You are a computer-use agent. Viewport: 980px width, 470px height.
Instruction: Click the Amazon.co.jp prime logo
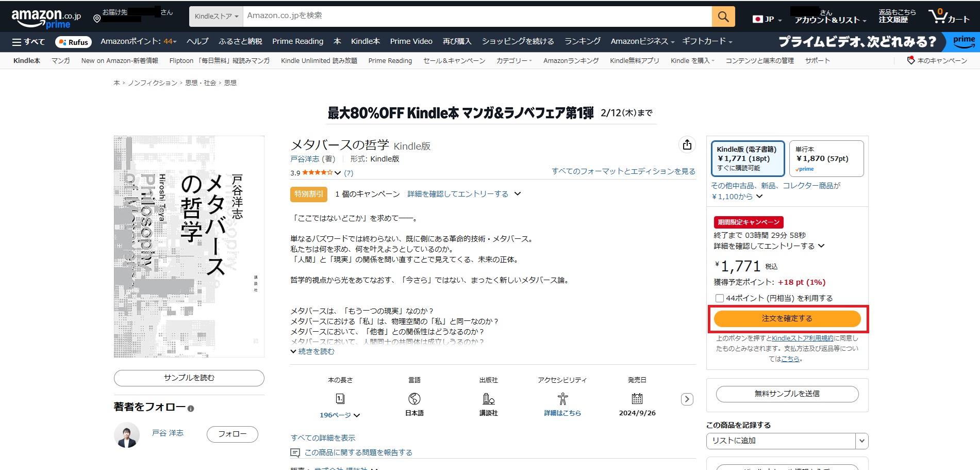pyautogui.click(x=46, y=19)
